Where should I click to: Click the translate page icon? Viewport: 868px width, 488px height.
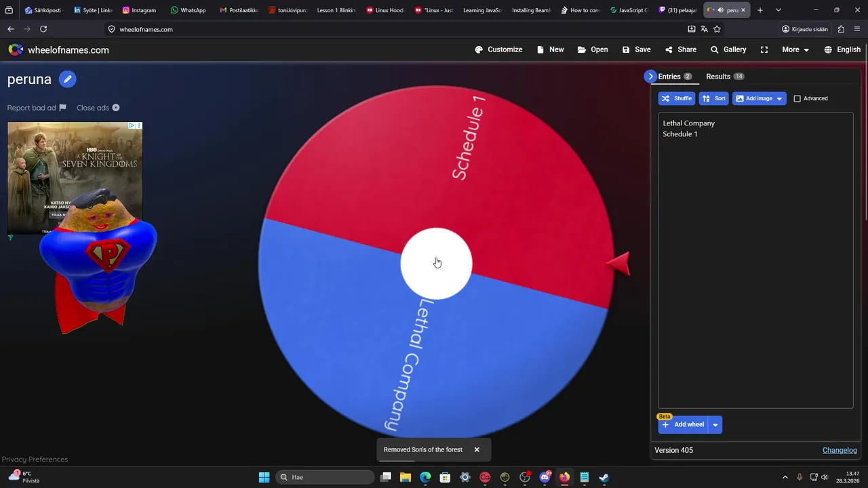point(704,29)
